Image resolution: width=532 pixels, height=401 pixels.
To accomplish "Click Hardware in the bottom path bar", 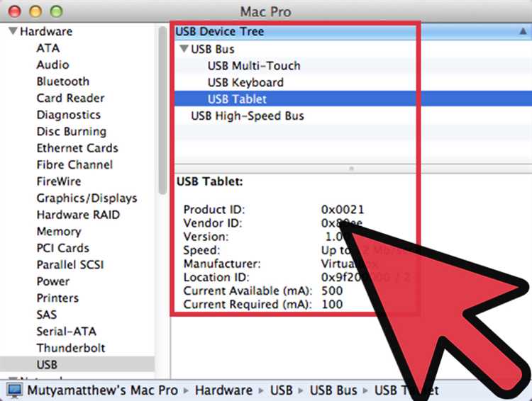I will pos(223,390).
